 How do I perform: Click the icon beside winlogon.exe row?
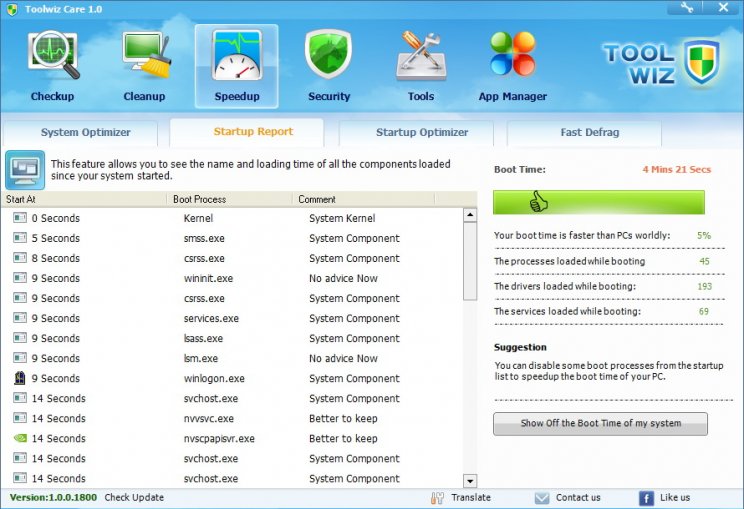pyautogui.click(x=19, y=378)
